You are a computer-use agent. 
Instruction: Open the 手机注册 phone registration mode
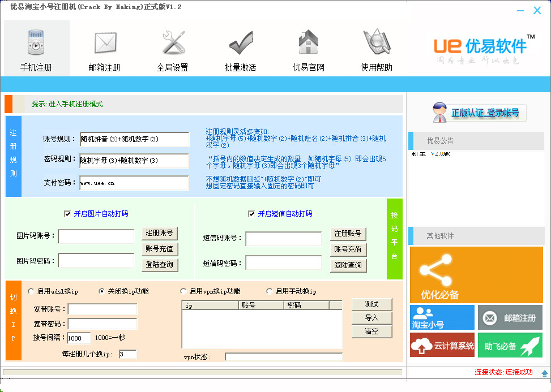(x=36, y=48)
